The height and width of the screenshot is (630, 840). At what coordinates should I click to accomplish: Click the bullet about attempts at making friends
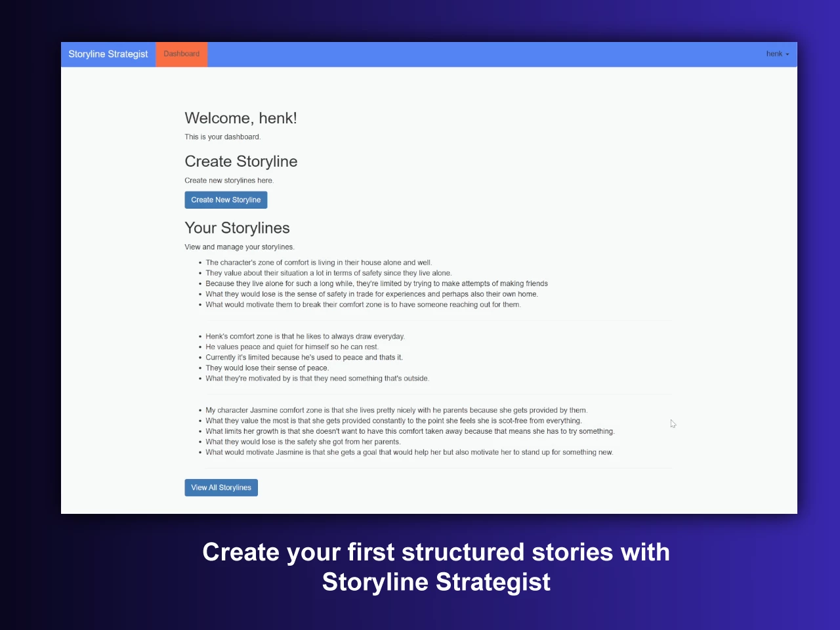(x=377, y=283)
